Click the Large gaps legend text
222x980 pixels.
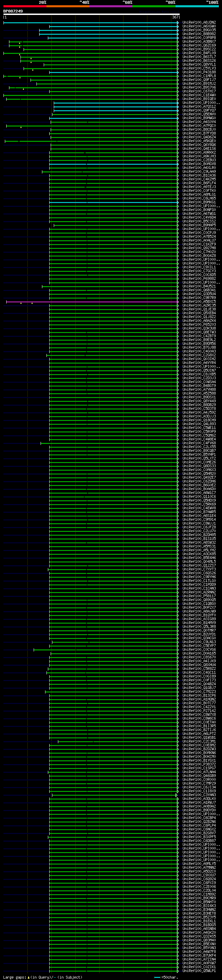43,977
